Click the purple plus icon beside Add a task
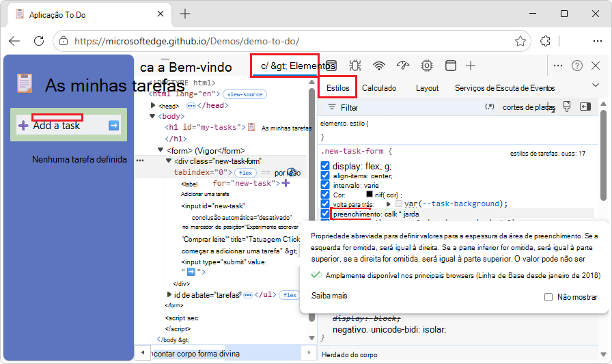 23,125
